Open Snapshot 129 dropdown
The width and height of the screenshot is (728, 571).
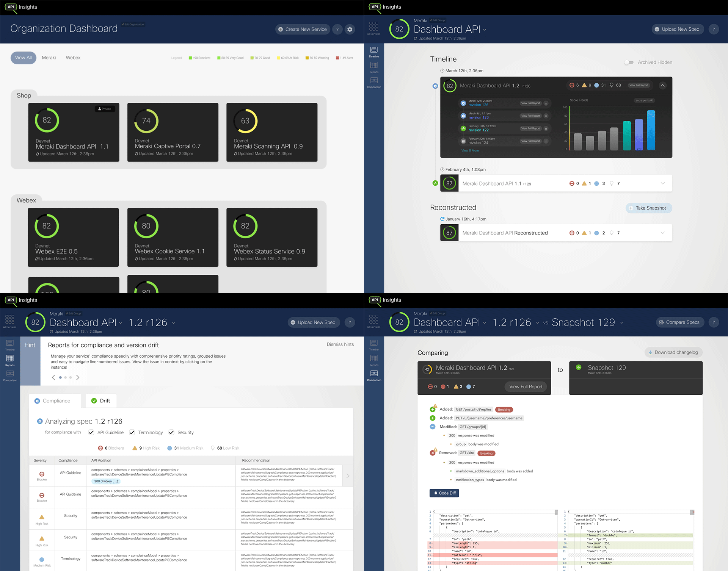pos(622,323)
